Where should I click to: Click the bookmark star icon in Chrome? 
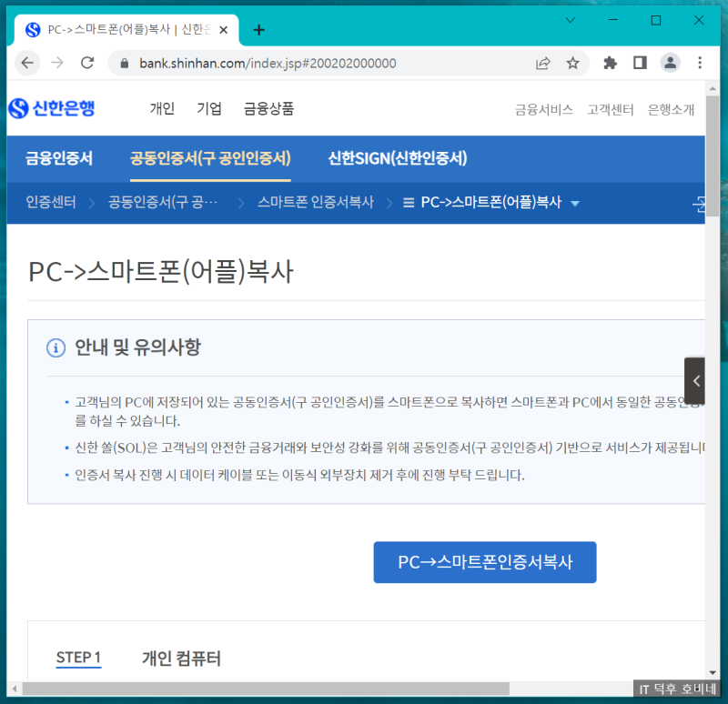tap(573, 63)
